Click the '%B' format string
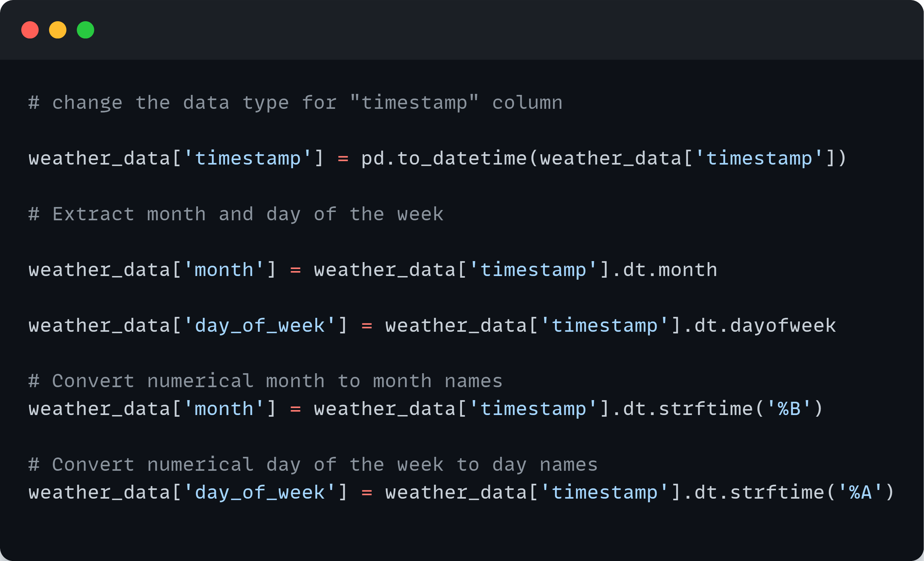Viewport: 924px width, 561px height. pos(789,408)
